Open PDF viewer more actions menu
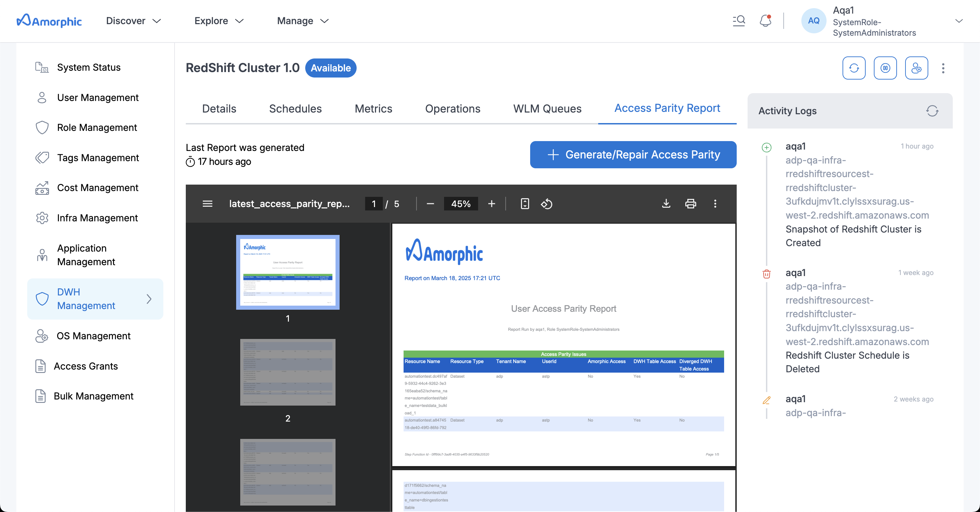This screenshot has width=980, height=512. click(x=715, y=204)
